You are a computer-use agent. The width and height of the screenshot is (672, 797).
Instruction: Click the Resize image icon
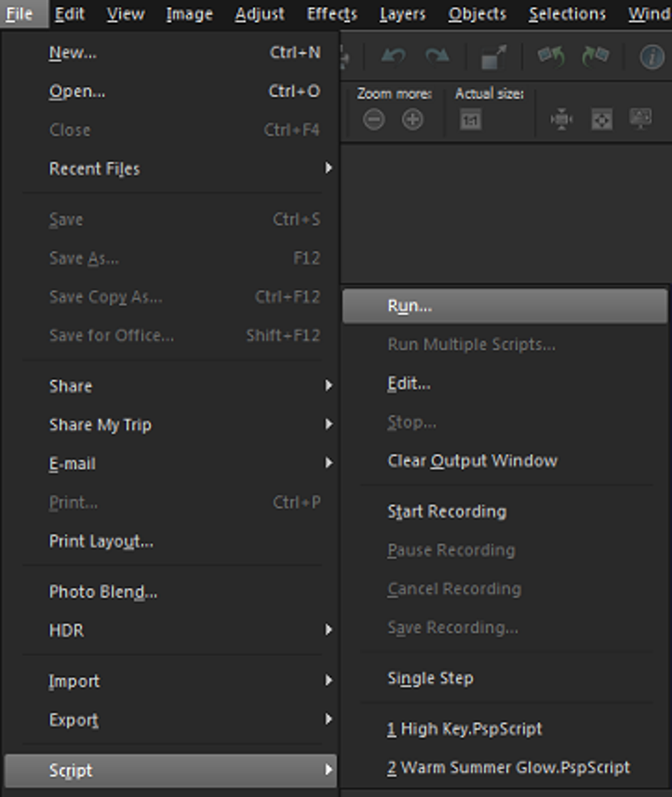493,57
